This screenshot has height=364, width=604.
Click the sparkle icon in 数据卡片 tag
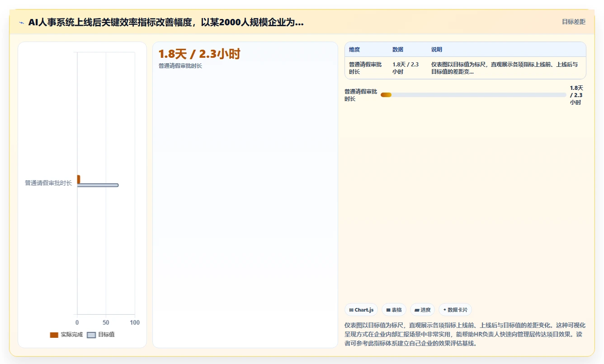pyautogui.click(x=445, y=310)
